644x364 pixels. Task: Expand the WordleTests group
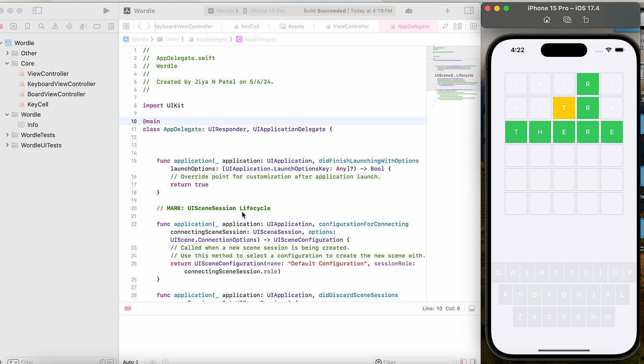click(7, 135)
